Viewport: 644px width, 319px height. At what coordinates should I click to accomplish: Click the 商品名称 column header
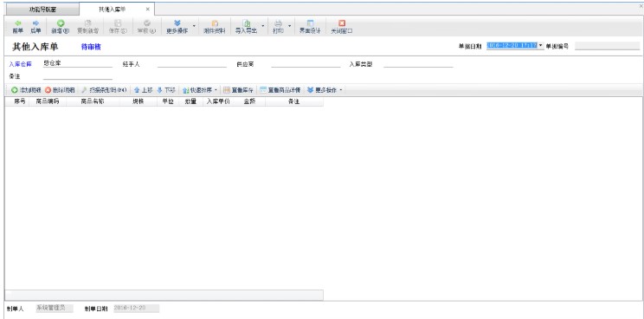click(93, 101)
